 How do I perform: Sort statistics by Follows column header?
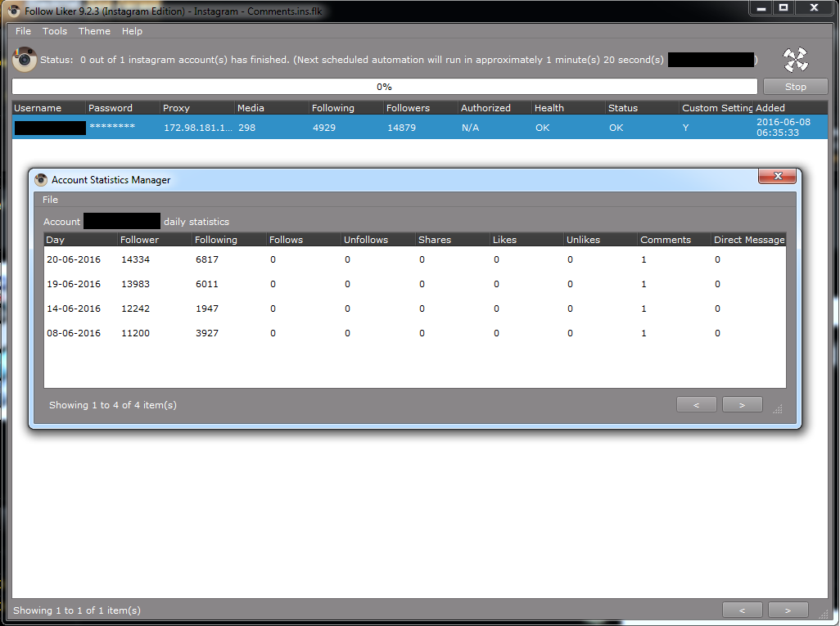[303, 240]
